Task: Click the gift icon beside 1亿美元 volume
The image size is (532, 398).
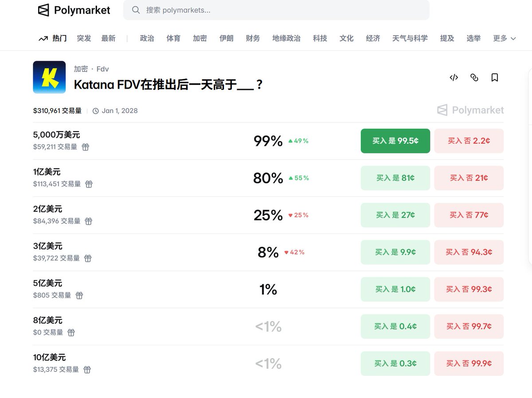Action: coord(89,184)
